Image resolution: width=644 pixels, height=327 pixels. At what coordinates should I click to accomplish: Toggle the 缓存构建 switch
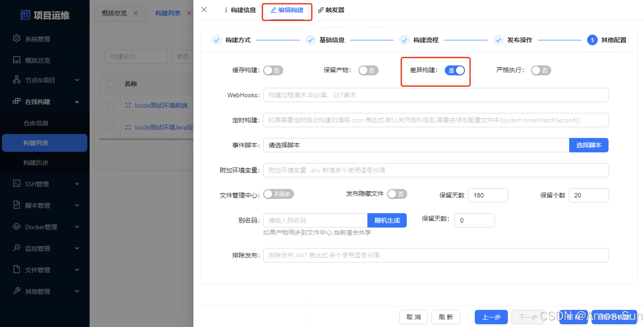[x=273, y=70]
